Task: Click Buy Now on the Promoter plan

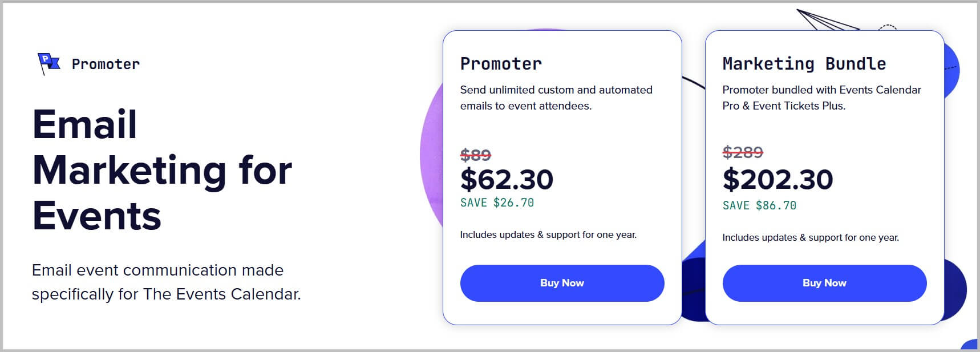Action: [x=562, y=282]
